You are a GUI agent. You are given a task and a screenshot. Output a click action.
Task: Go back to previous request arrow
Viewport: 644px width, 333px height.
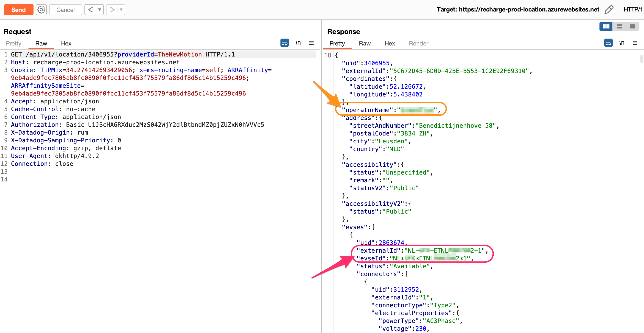90,10
